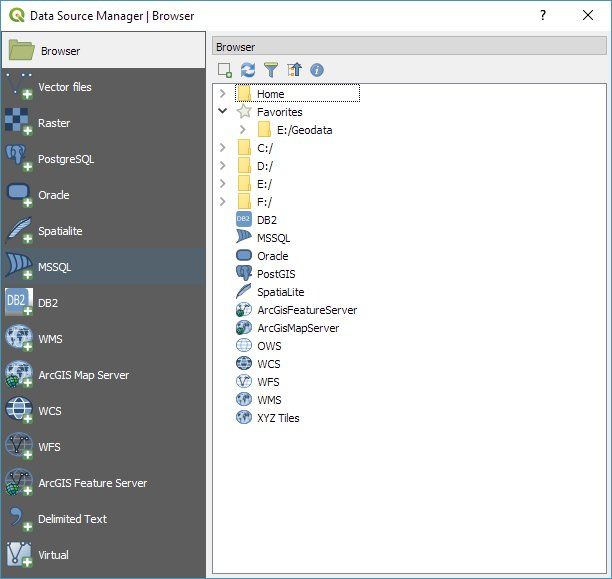The height and width of the screenshot is (579, 612).
Task: Refresh the browser tree
Action: coord(248,70)
